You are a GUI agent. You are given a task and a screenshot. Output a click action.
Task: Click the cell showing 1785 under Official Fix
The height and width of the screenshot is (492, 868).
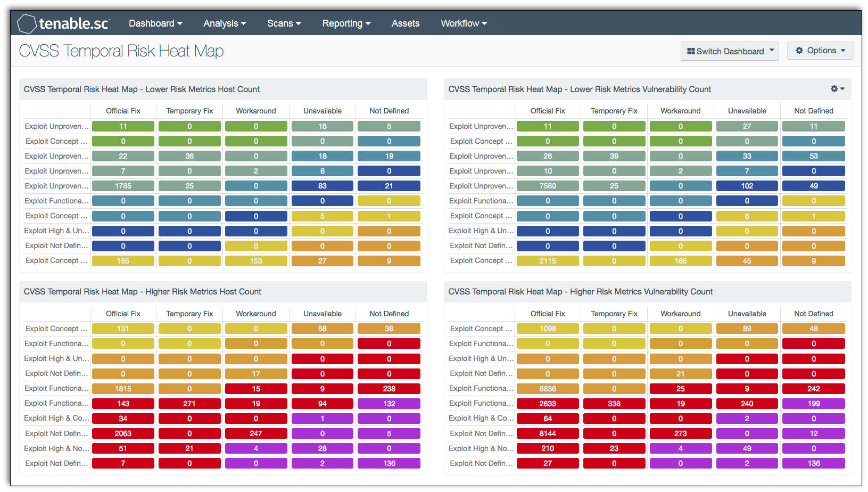pos(123,185)
